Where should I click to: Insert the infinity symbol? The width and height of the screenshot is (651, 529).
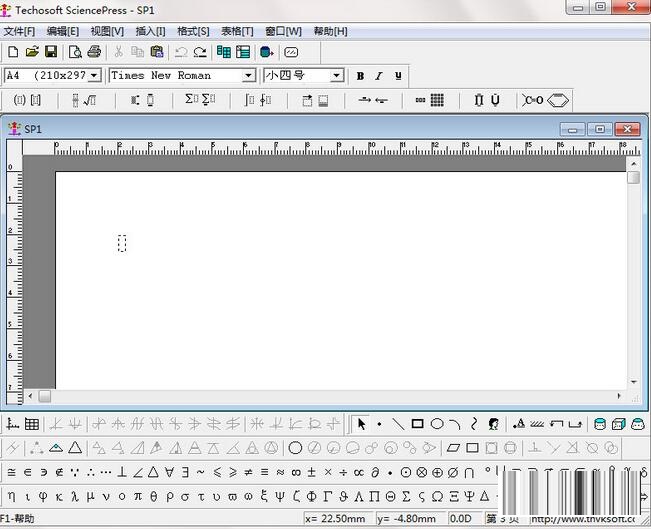click(296, 472)
